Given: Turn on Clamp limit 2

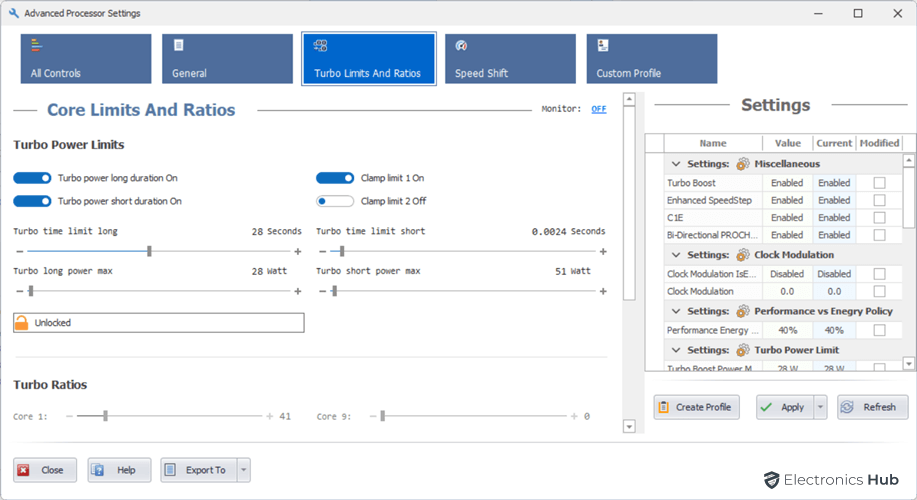Looking at the screenshot, I should point(335,201).
